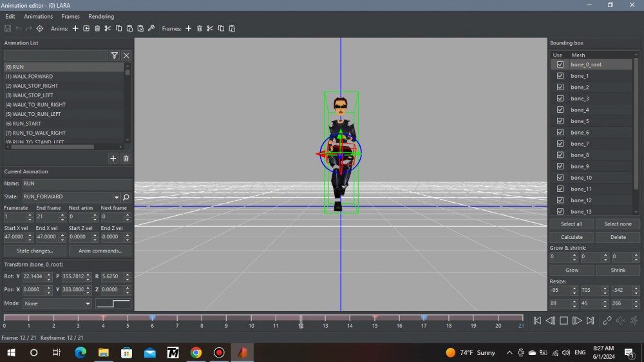The height and width of the screenshot is (362, 644).
Task: Delete animation using Anims trash icon
Action: pyautogui.click(x=97, y=28)
